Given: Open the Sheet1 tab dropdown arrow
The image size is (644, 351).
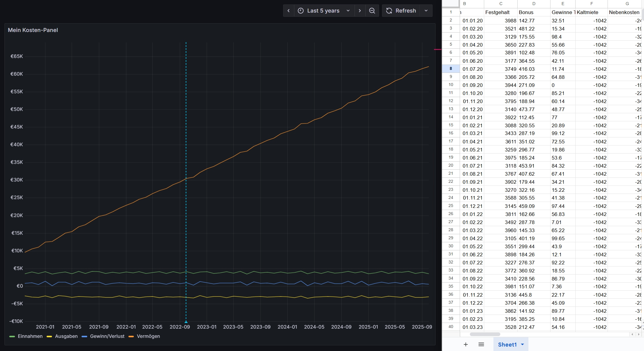Looking at the screenshot, I should click(x=523, y=344).
